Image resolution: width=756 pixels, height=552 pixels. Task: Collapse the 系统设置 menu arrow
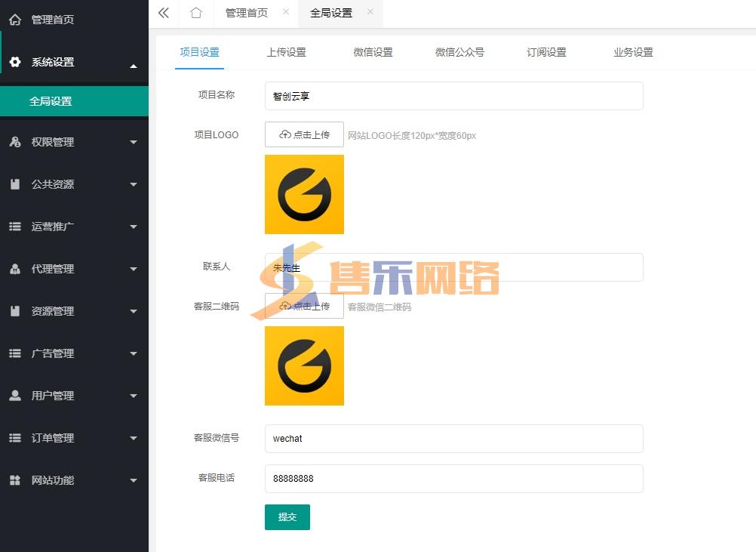point(134,66)
